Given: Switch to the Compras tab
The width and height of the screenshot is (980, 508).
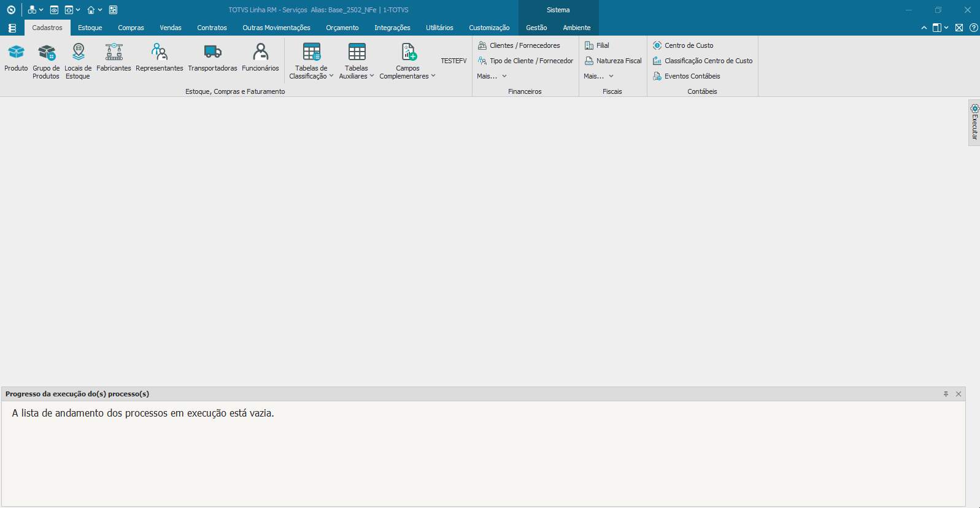Looking at the screenshot, I should pos(131,28).
